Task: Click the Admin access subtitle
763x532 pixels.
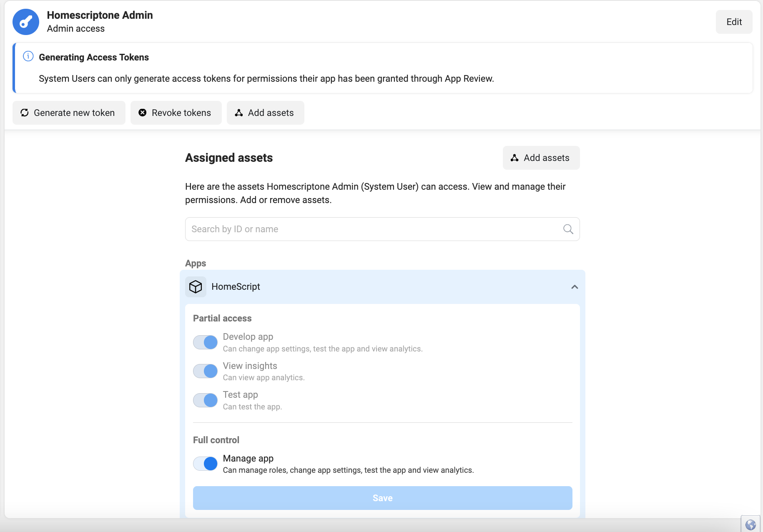Action: pos(75,28)
